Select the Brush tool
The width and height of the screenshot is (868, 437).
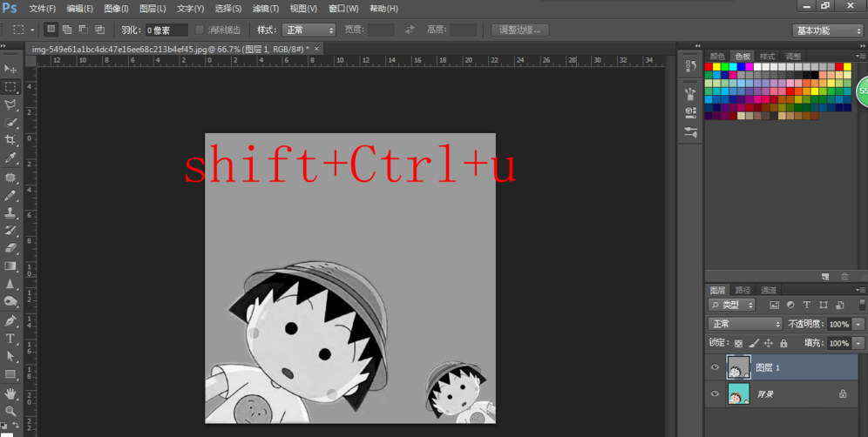10,195
